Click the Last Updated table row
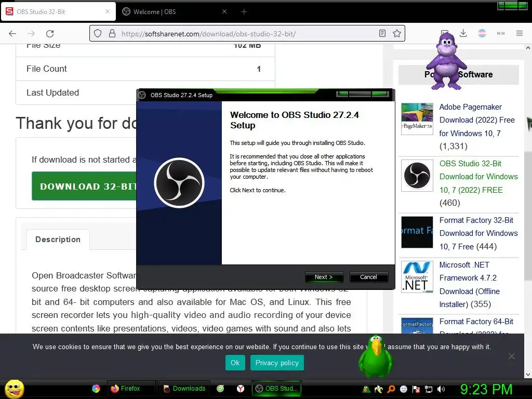This screenshot has width=532, height=399. 76,92
